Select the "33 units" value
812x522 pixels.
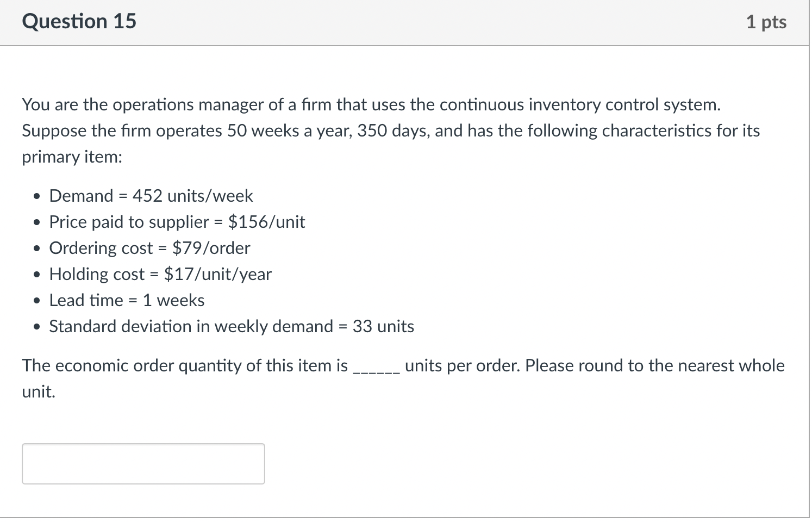point(383,326)
